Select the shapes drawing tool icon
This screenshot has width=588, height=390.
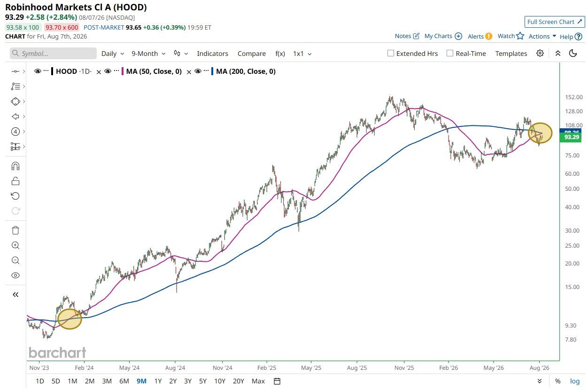[15, 101]
